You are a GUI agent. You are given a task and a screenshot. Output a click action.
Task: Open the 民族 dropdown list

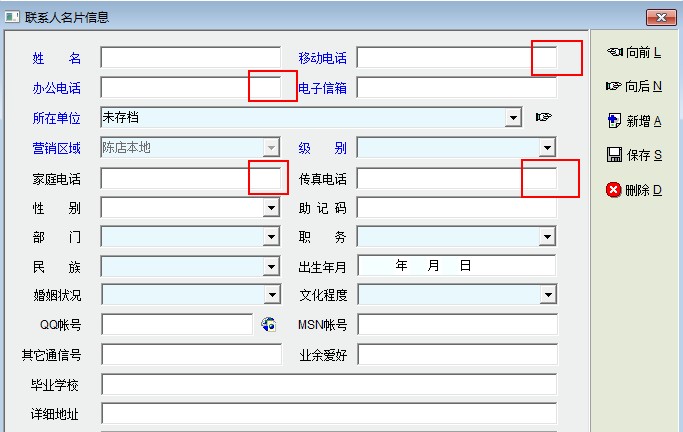[271, 267]
